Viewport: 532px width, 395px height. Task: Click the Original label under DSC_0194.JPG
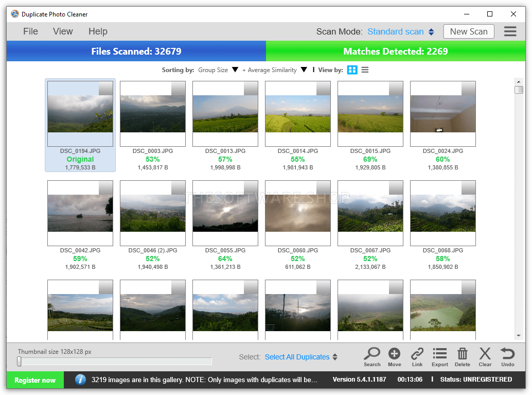coord(80,159)
